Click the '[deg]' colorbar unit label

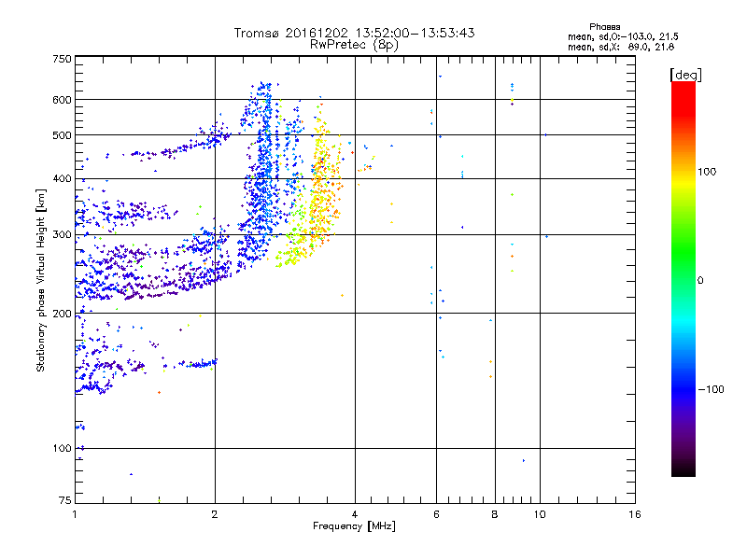(x=685, y=76)
